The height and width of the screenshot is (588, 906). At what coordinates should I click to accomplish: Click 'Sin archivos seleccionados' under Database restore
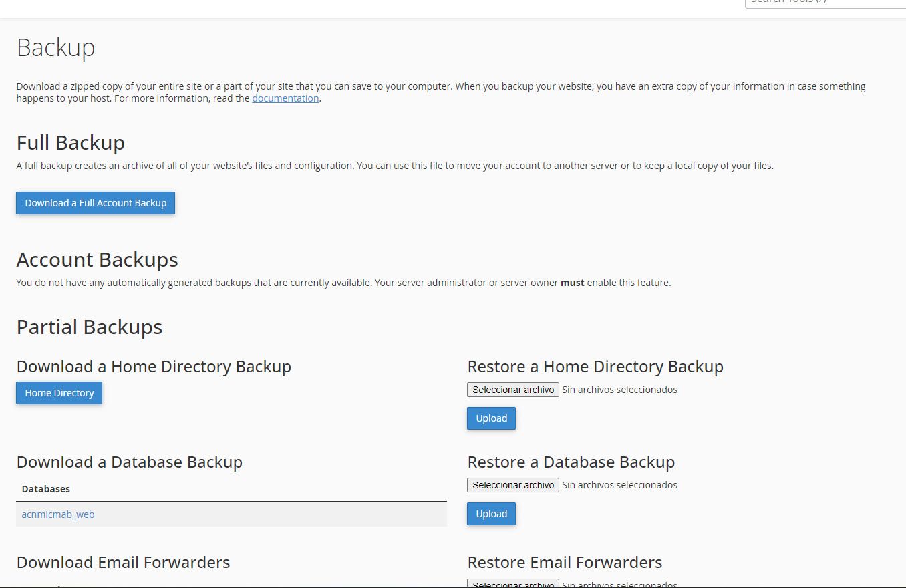(619, 485)
